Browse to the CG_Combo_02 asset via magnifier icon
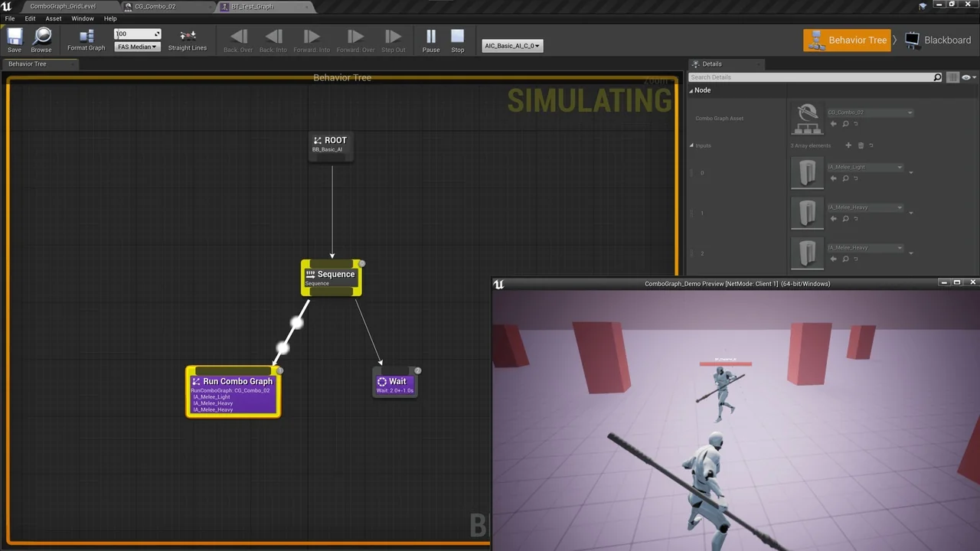The width and height of the screenshot is (980, 551). pos(845,124)
